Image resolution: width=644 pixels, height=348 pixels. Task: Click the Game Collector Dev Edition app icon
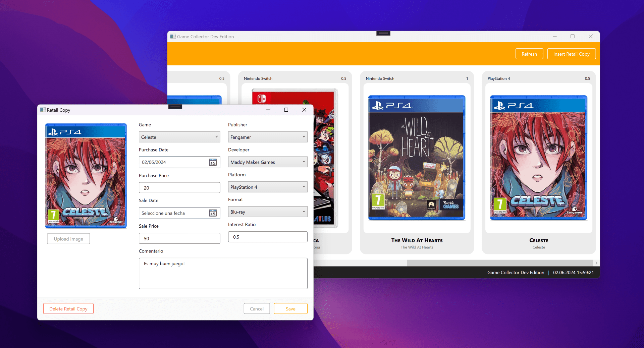(x=173, y=36)
